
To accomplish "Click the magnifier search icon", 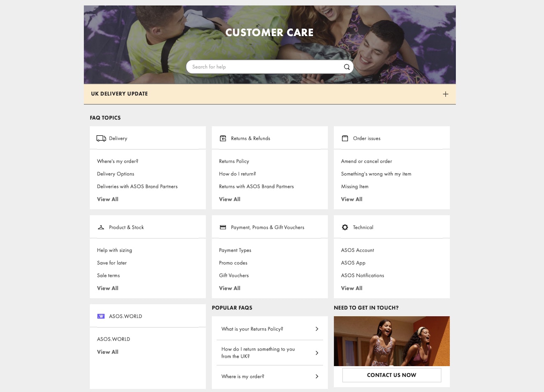I will [347, 67].
